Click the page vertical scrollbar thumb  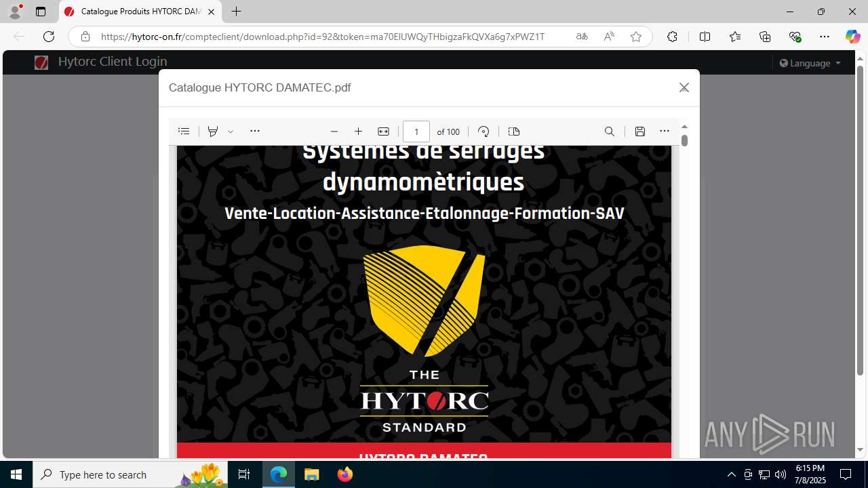click(x=860, y=220)
